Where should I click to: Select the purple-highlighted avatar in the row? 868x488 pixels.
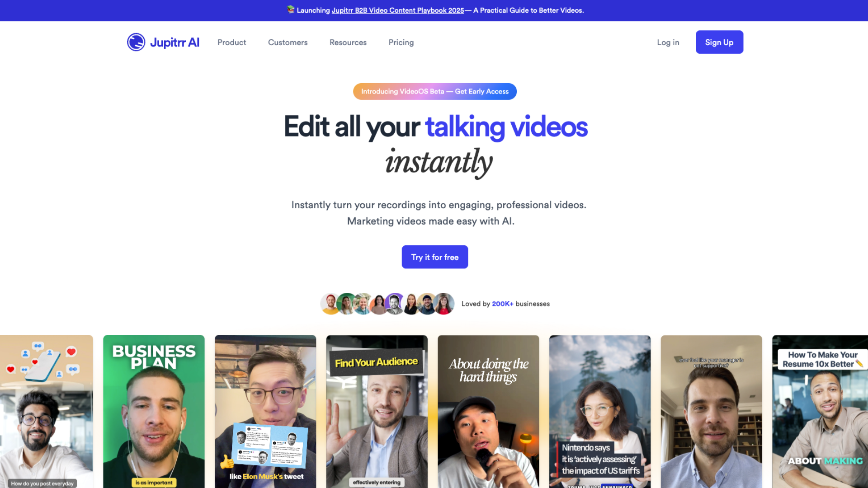[x=395, y=304]
